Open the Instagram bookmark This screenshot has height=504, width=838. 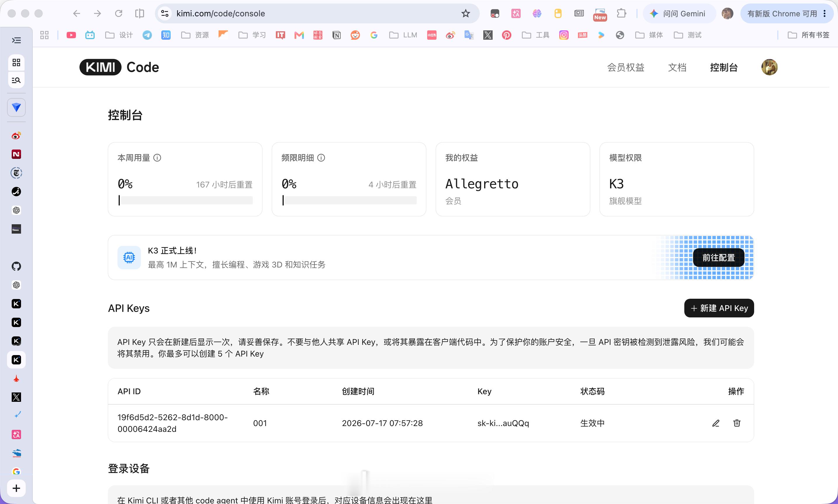tap(564, 35)
